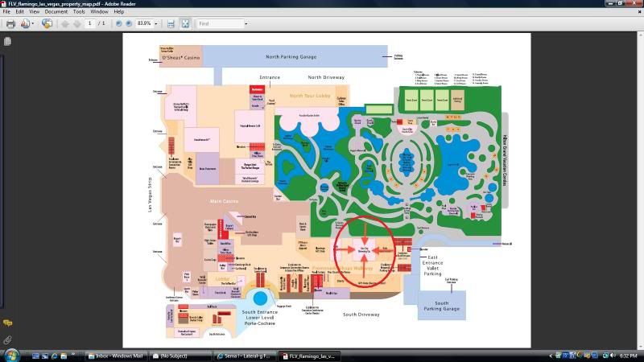Click the volume speaker tray icon
Screen dimensions: 644x362
(613, 356)
